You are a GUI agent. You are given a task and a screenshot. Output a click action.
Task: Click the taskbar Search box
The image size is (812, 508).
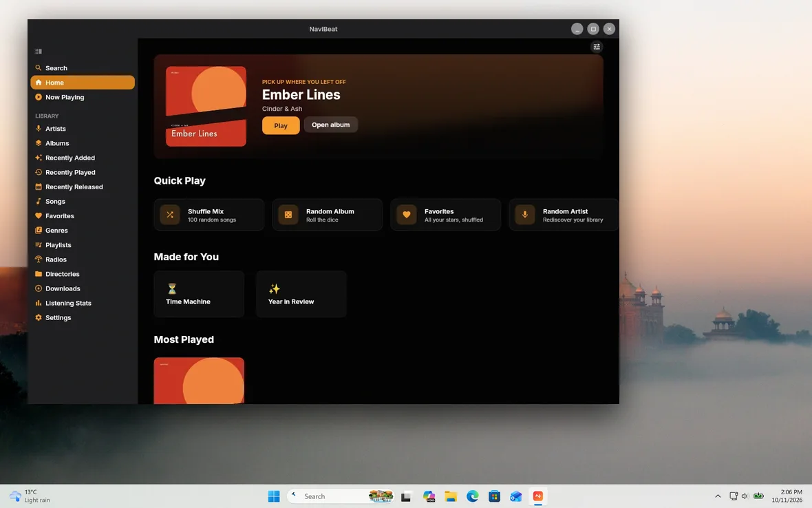tap(340, 496)
